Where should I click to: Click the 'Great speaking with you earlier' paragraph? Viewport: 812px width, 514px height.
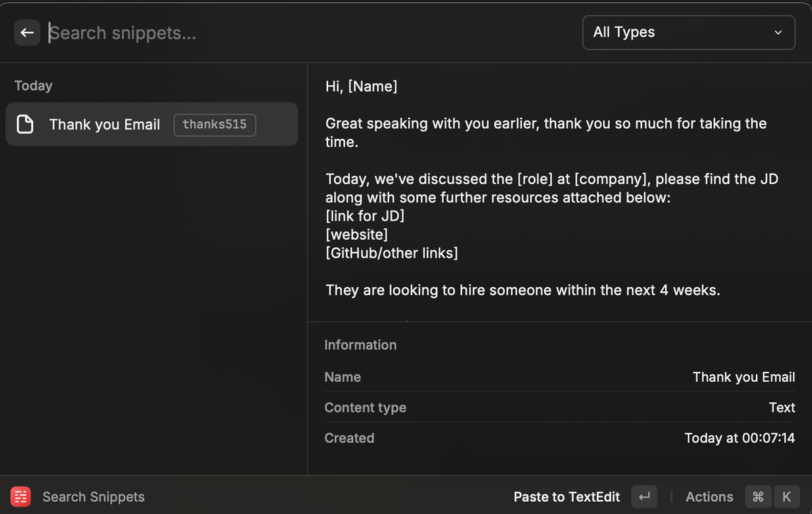click(546, 133)
